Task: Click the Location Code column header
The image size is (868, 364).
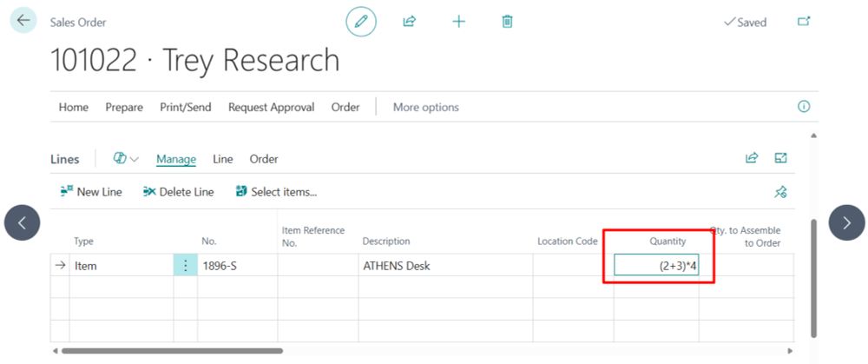Action: (568, 242)
